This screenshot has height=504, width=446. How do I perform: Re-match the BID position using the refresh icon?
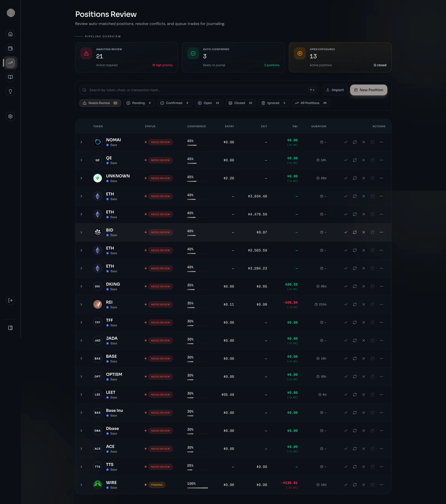[355, 232]
